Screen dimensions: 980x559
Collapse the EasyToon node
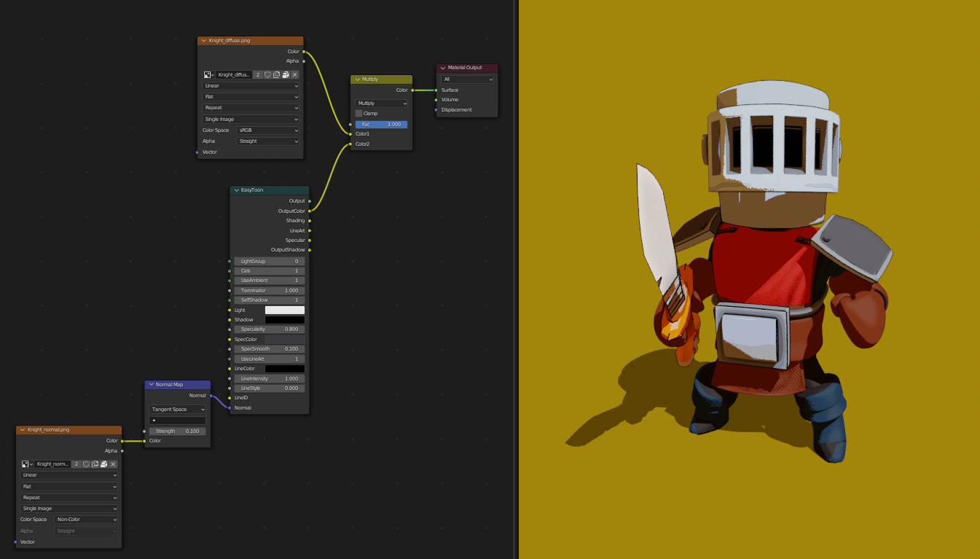237,190
